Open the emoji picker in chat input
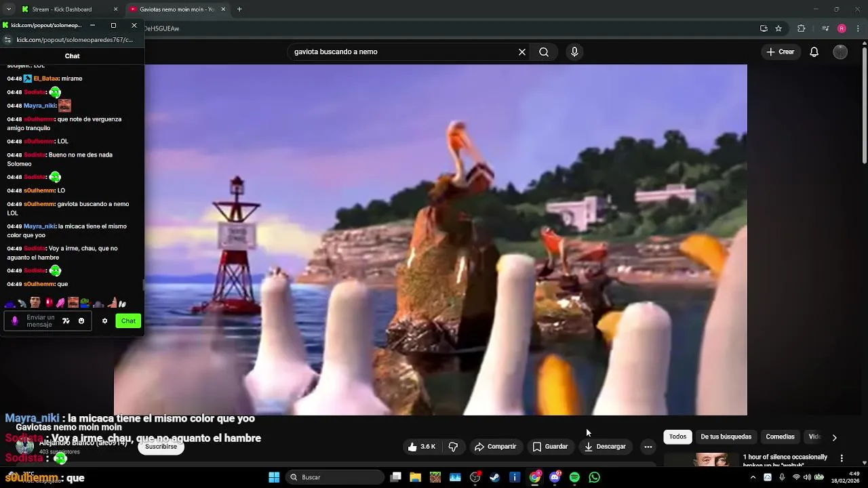Image resolution: width=868 pixels, height=488 pixels. pyautogui.click(x=81, y=321)
